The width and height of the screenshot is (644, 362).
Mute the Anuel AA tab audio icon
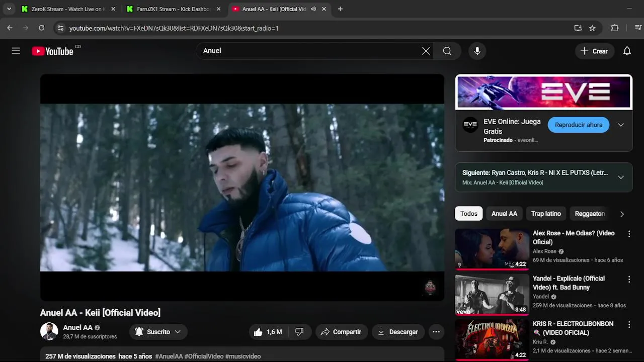coord(313,9)
